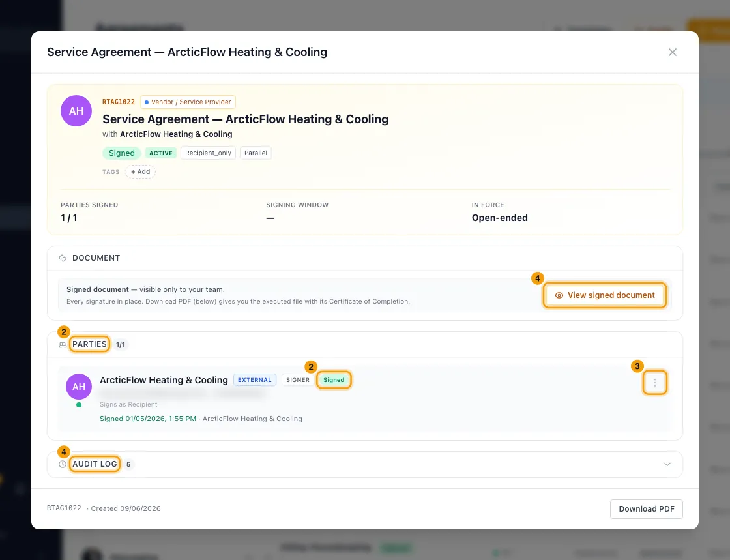This screenshot has width=730, height=560.
Task: Click the 1/1 parties count badge
Action: (121, 344)
